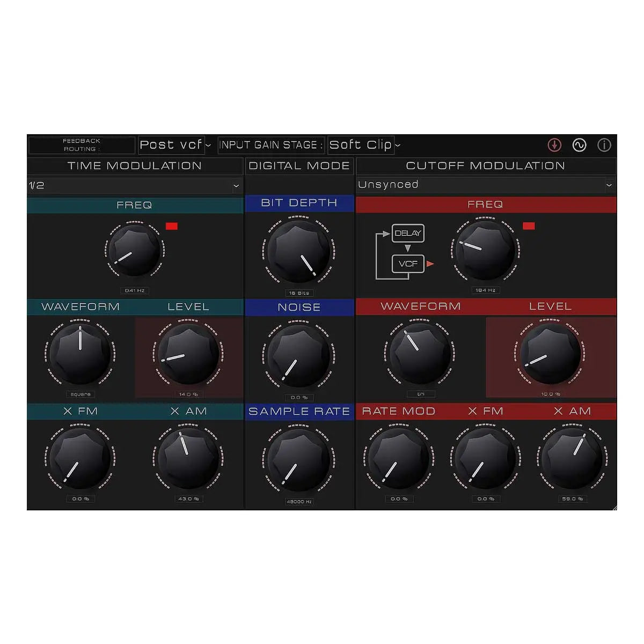Click the NOISE level knob
The width and height of the screenshot is (644, 644).
(x=298, y=354)
